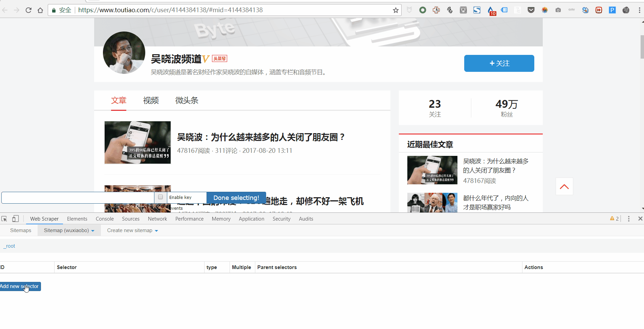This screenshot has width=644, height=329.
Task: Open the Application tab
Action: click(x=252, y=219)
